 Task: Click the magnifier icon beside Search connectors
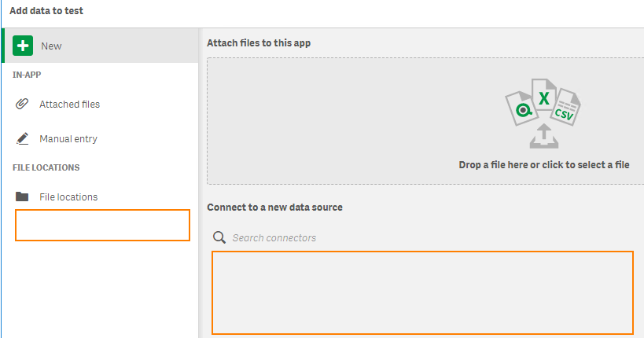[219, 237]
